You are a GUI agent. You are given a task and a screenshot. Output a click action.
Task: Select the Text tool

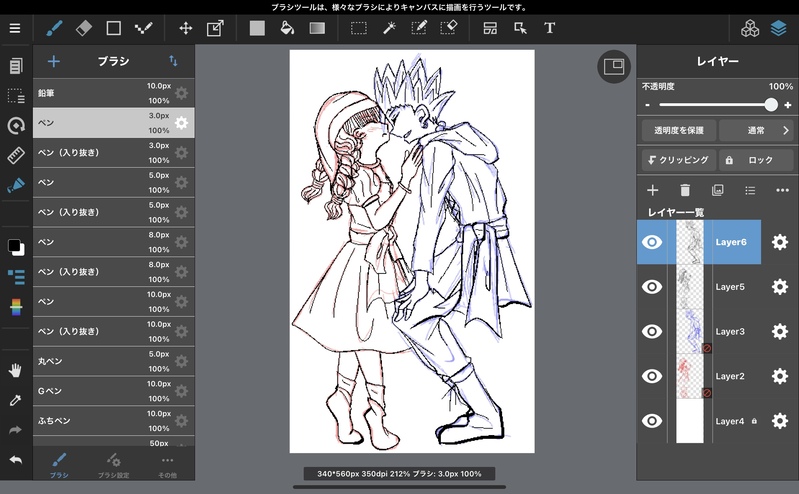[549, 28]
